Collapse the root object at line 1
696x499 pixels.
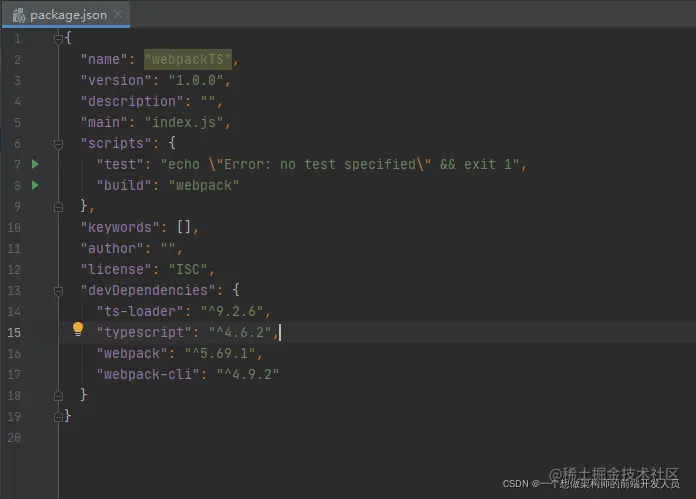58,39
